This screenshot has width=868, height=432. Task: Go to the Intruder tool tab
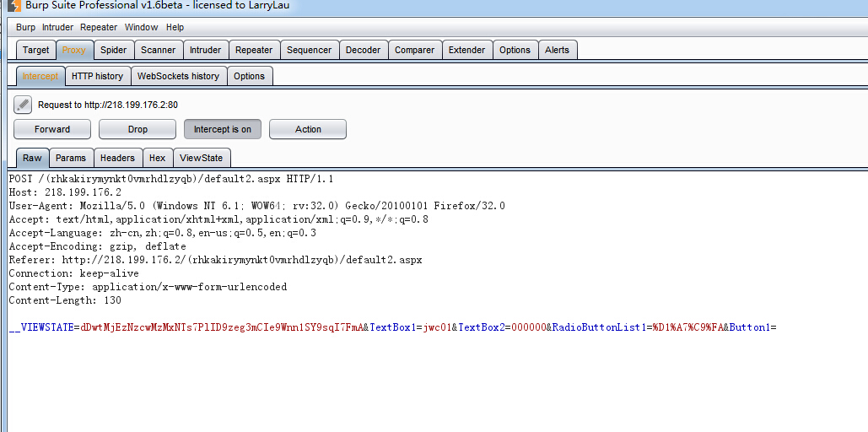[x=205, y=50]
